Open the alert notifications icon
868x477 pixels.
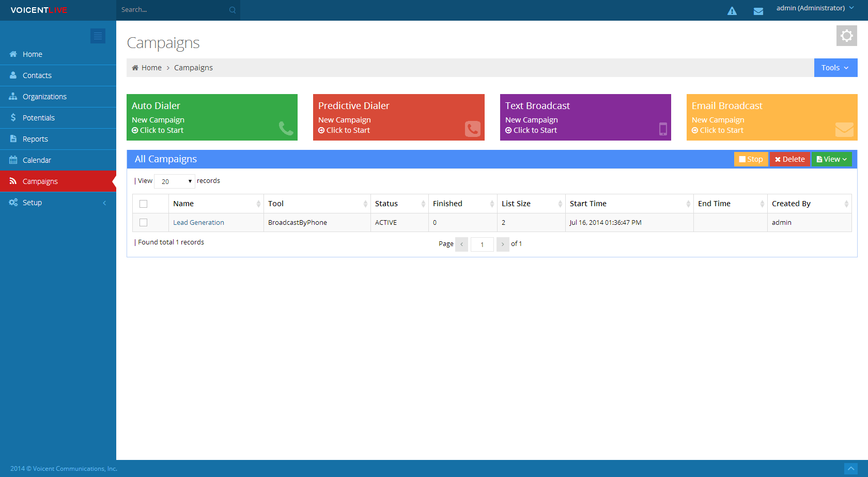click(x=732, y=10)
